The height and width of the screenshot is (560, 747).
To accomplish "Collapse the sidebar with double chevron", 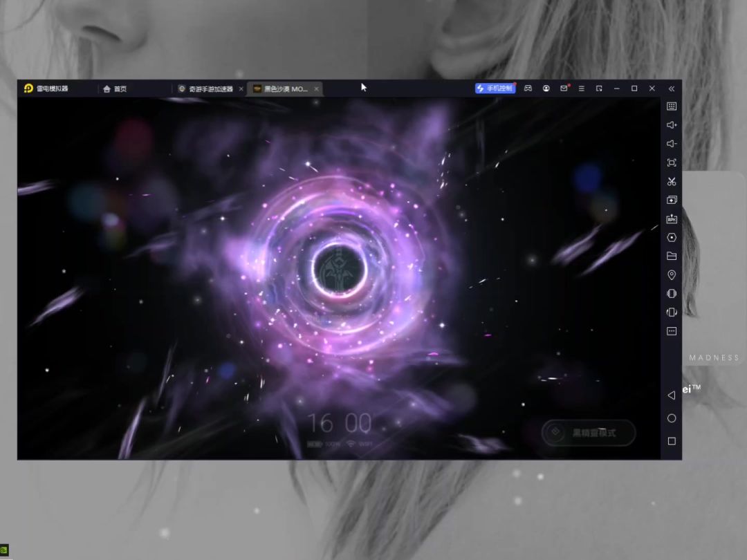I will coord(671,88).
